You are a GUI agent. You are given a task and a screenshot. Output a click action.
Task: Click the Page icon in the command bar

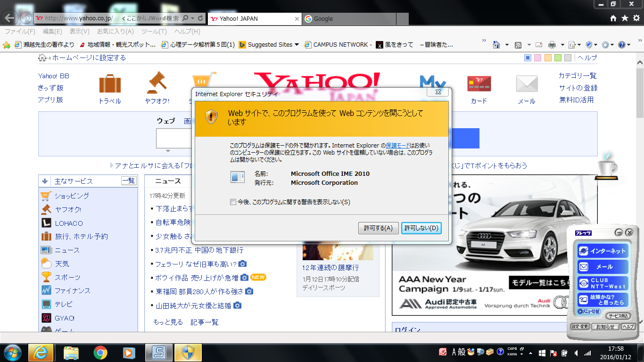tap(572, 45)
